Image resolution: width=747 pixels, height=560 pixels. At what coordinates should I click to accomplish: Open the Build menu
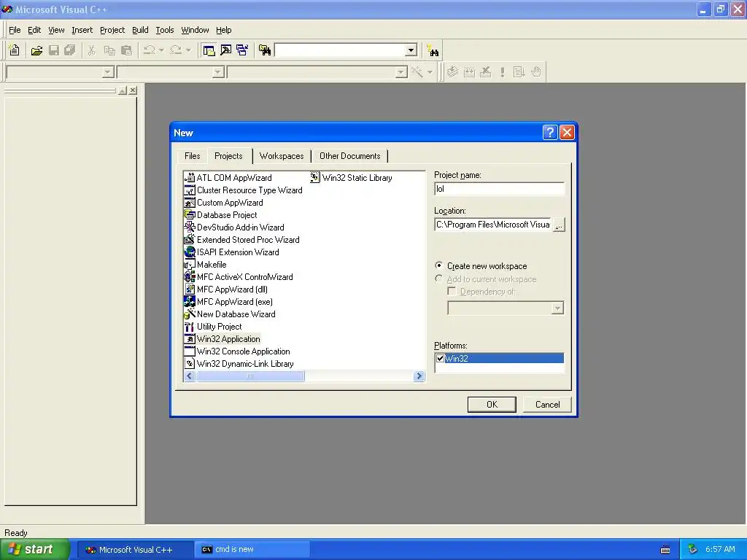pyautogui.click(x=140, y=30)
